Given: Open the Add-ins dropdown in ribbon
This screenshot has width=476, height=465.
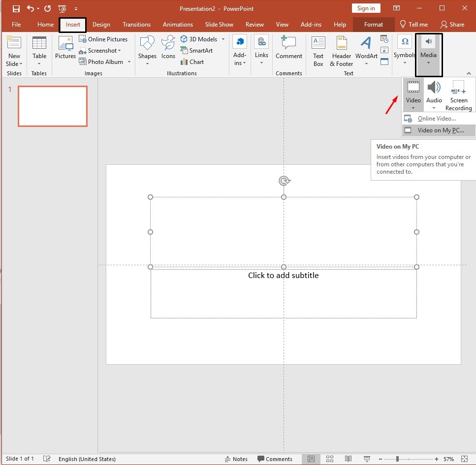Looking at the screenshot, I should [x=240, y=50].
